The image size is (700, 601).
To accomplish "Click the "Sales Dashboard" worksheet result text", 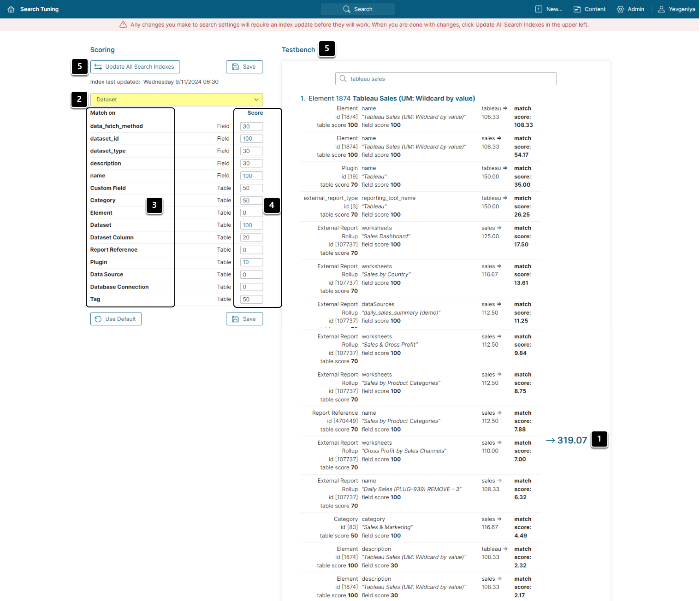I will tap(386, 236).
